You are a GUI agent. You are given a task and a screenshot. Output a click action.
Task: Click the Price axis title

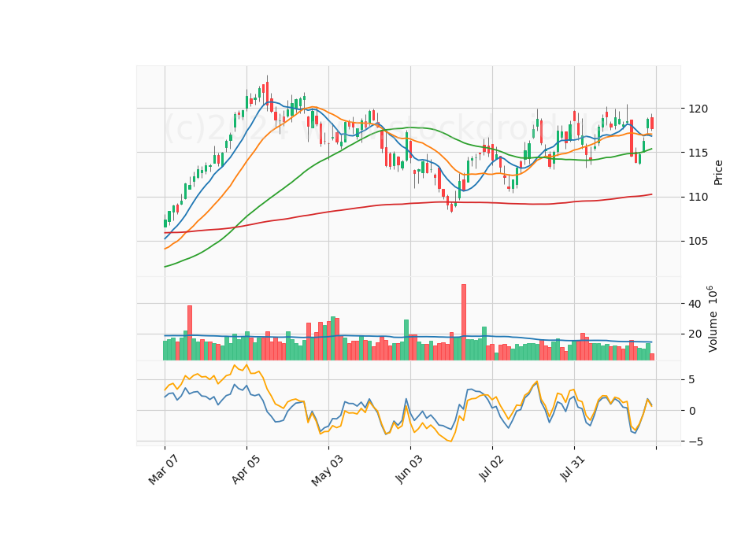[x=718, y=172]
